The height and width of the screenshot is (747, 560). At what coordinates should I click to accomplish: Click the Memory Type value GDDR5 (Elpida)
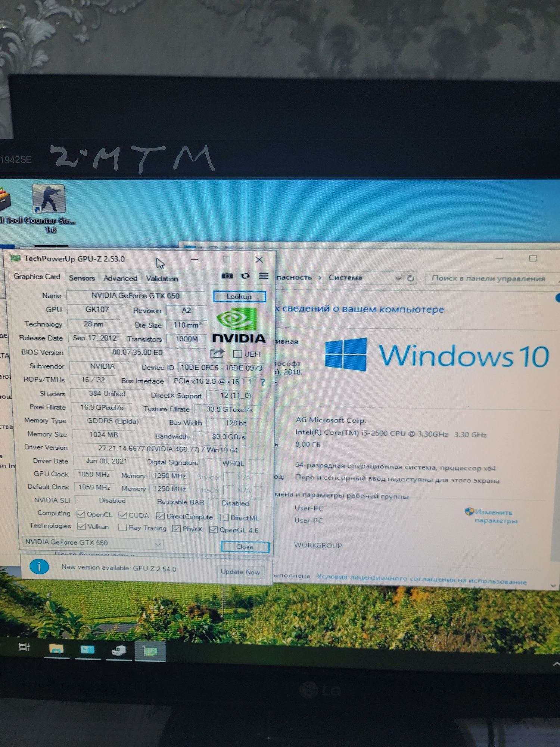coord(112,421)
